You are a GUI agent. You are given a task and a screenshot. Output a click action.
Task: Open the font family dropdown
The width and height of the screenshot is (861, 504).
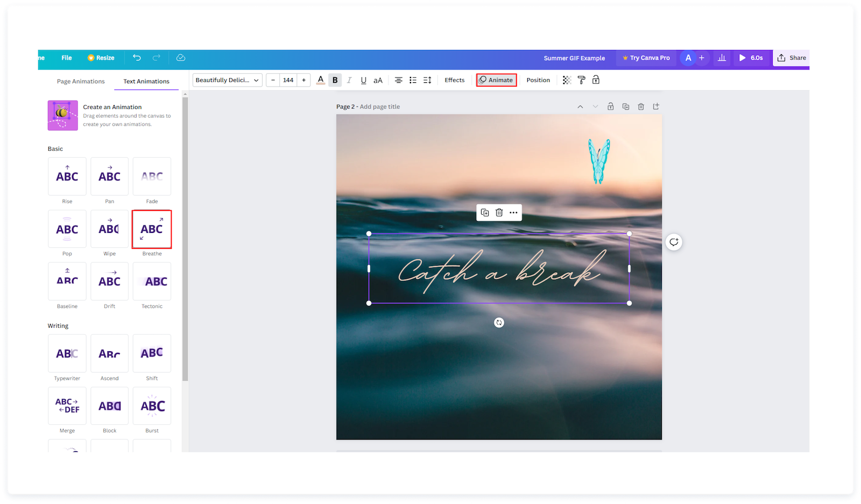click(227, 80)
